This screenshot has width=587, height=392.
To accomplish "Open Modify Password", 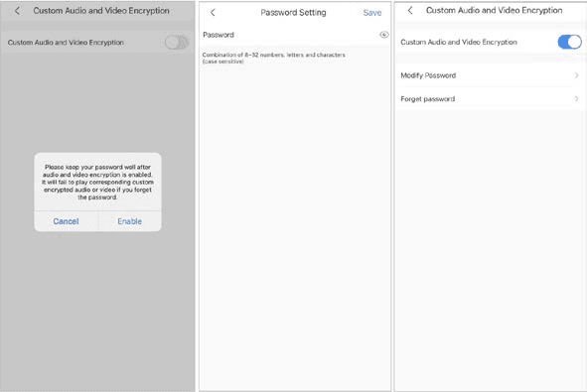I will point(490,75).
